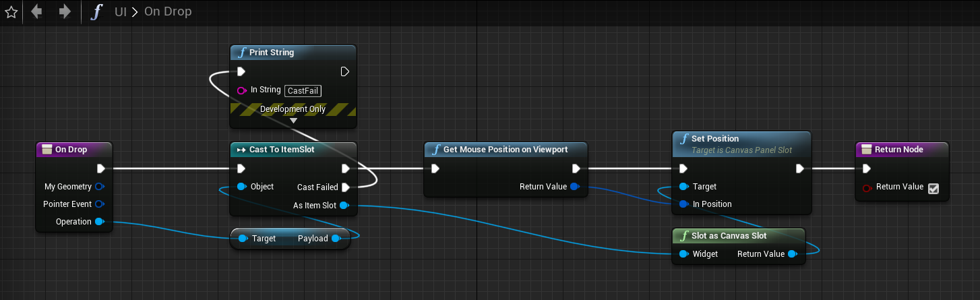Select UI in the breadcrumb
This screenshot has height=300, width=980.
tap(121, 12)
